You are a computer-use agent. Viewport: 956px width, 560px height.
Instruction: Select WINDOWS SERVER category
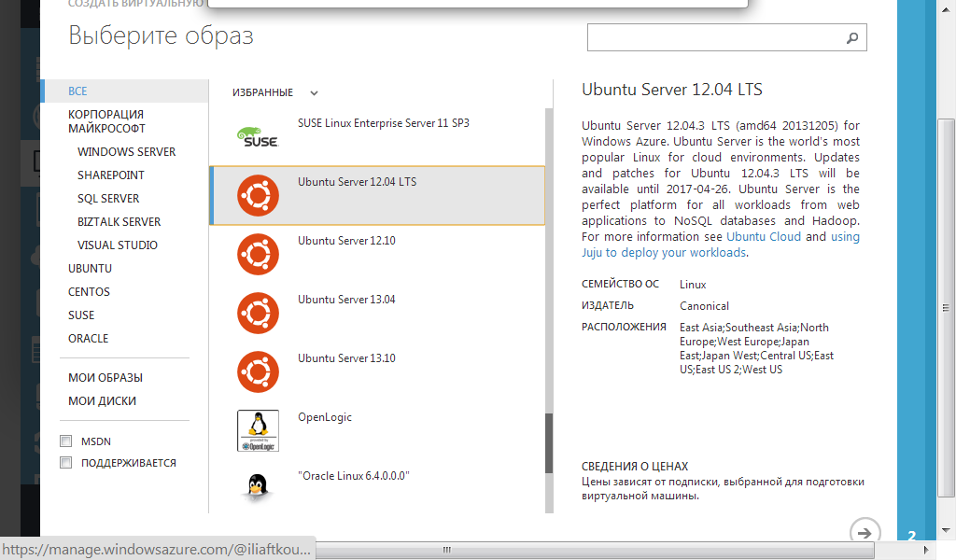(126, 152)
